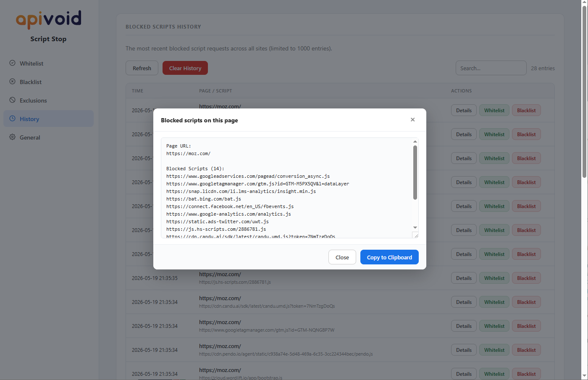The height and width of the screenshot is (380, 588).
Task: Click the text box resize handle
Action: click(x=415, y=235)
